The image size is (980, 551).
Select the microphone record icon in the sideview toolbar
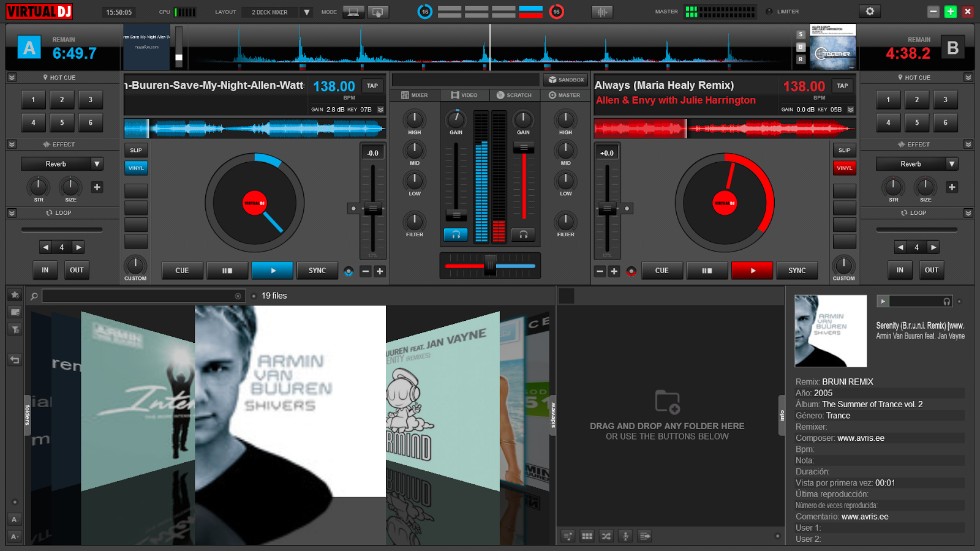pos(625,536)
